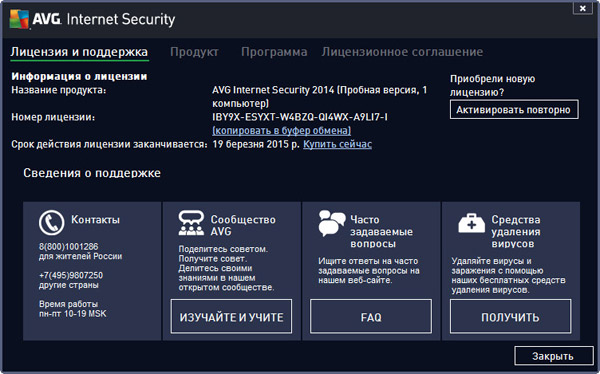Click the ПОЛУЧИТЬ button

510,317
